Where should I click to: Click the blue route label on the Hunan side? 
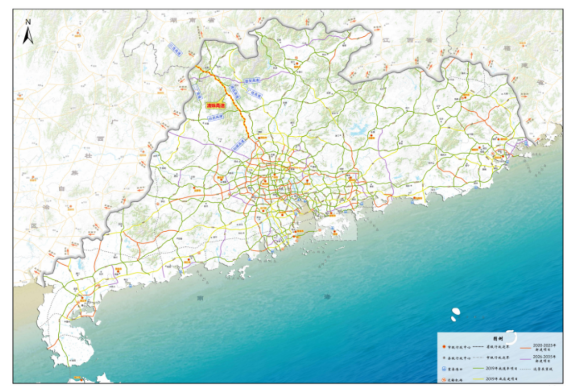click(x=175, y=48)
